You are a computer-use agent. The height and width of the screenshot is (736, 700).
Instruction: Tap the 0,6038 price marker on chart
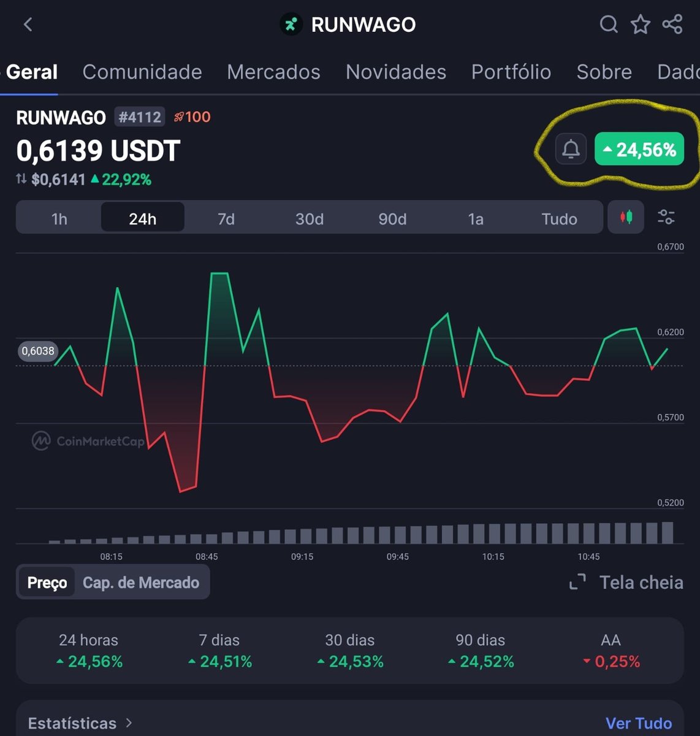(x=37, y=351)
